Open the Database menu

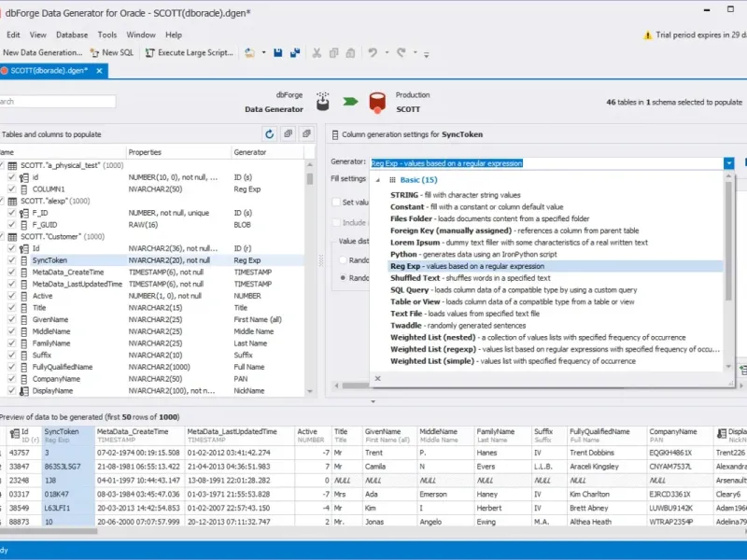[x=72, y=35]
